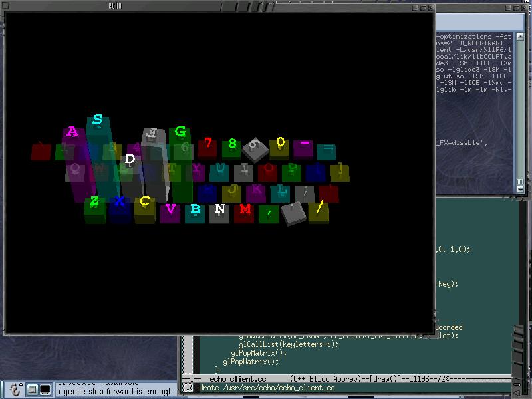This screenshot has width=532, height=399.
Task: Click the monitor icon in the panel
Action: (x=45, y=390)
